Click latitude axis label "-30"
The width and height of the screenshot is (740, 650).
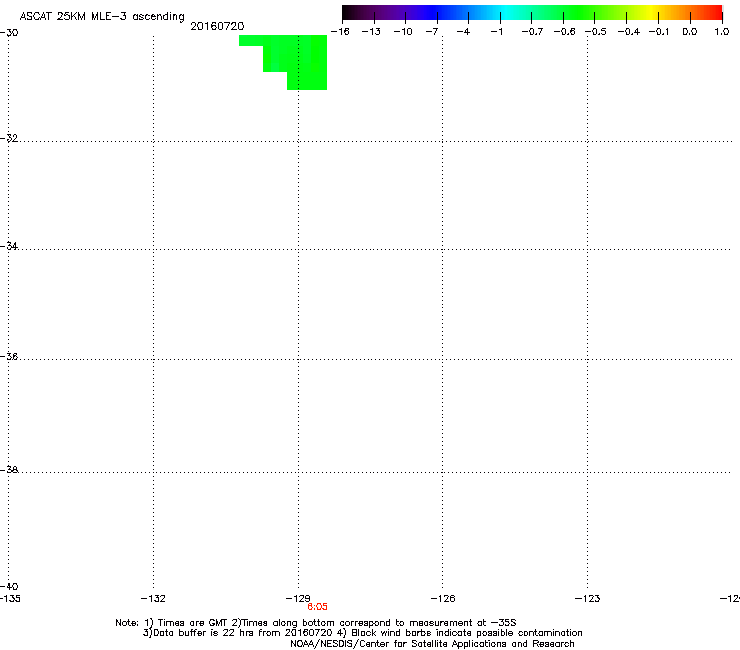pyautogui.click(x=9, y=33)
